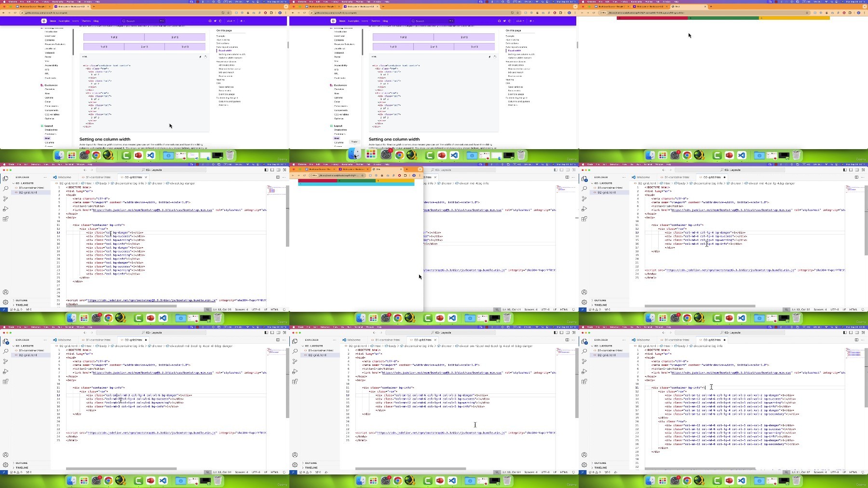Screen dimensions: 868x488
Task: Click bookmark star in top-left Chrome address bar
Action: (229, 13)
